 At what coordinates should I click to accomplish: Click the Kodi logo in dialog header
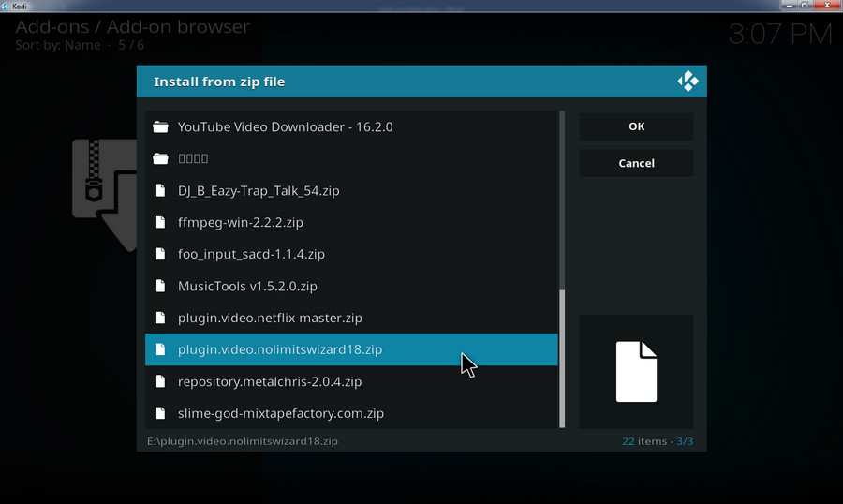coord(688,82)
